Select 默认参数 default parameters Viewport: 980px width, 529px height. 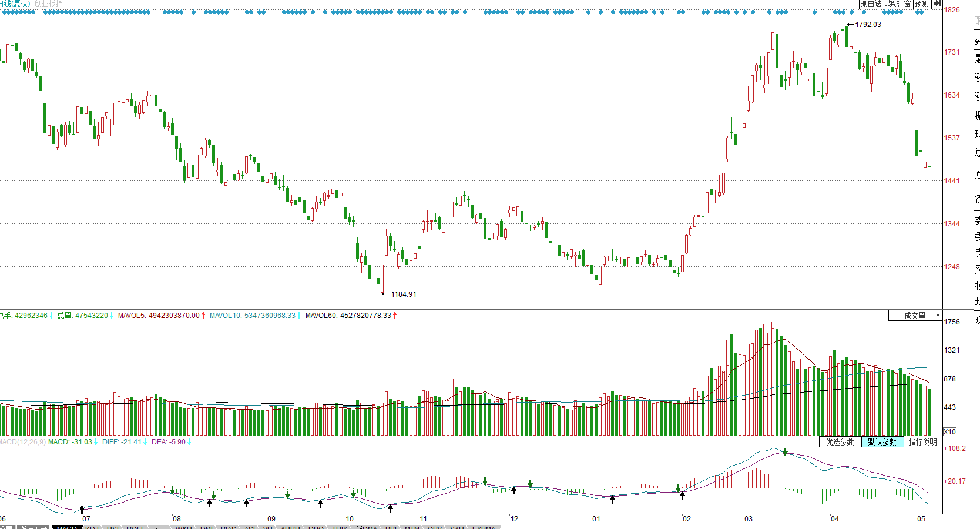(x=882, y=442)
